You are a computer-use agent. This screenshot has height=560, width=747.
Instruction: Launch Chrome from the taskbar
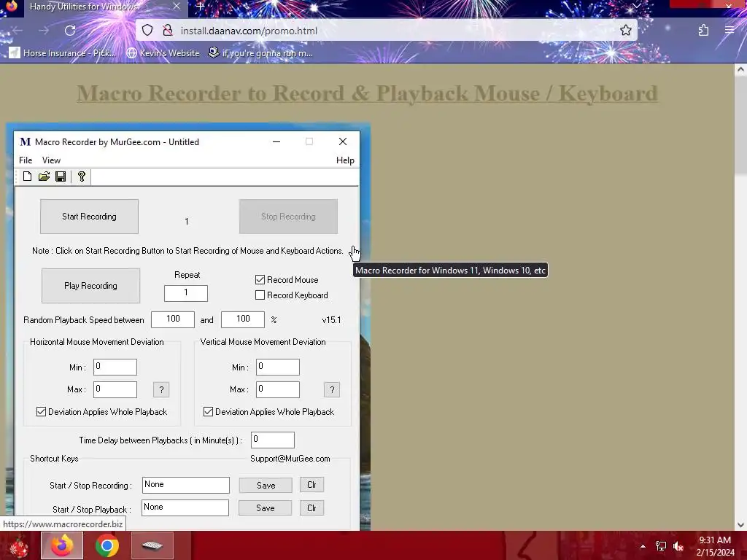pos(107,545)
